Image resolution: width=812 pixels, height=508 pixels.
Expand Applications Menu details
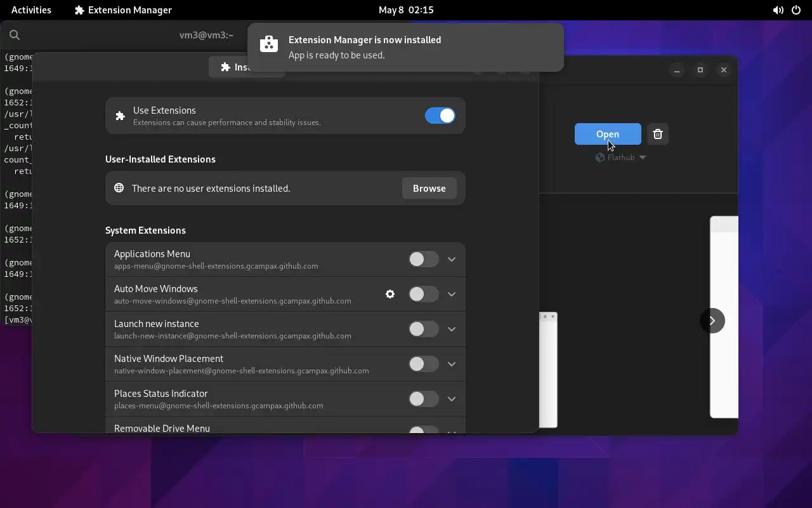pyautogui.click(x=452, y=259)
